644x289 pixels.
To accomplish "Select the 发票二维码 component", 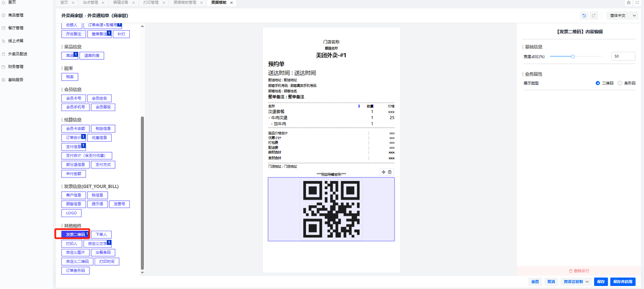I will click(75, 234).
